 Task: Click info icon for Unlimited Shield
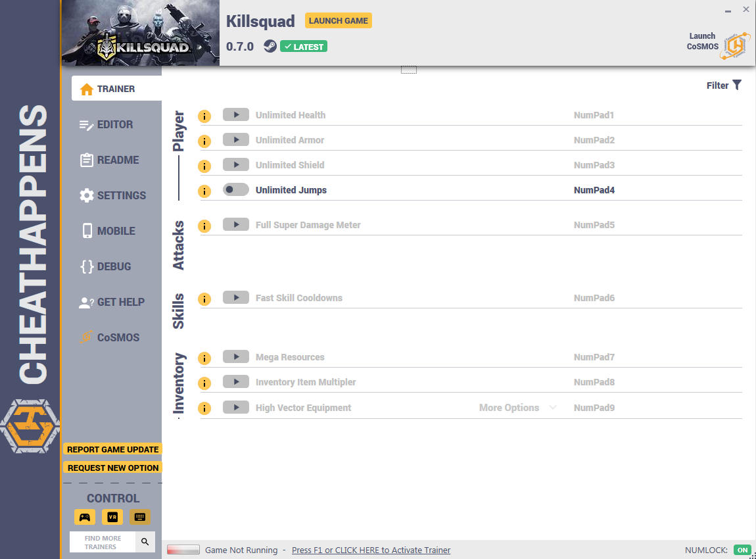pyautogui.click(x=204, y=166)
